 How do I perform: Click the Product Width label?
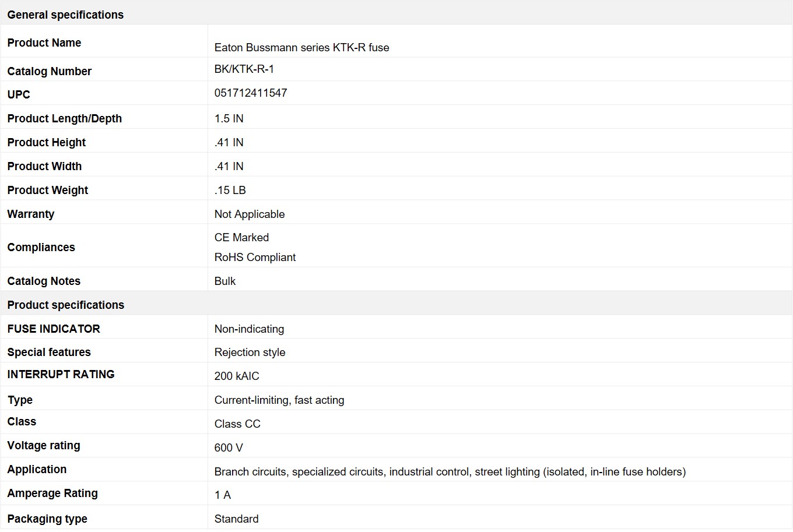point(44,166)
